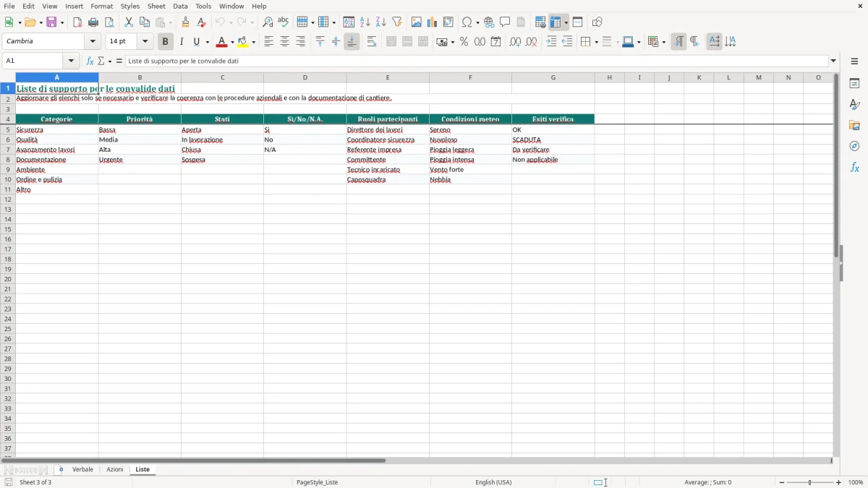
Task: Define print area
Action: coord(540,22)
